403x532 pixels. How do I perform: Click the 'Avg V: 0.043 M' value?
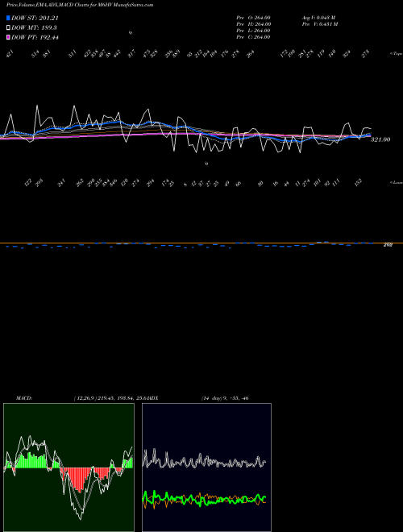click(x=319, y=18)
